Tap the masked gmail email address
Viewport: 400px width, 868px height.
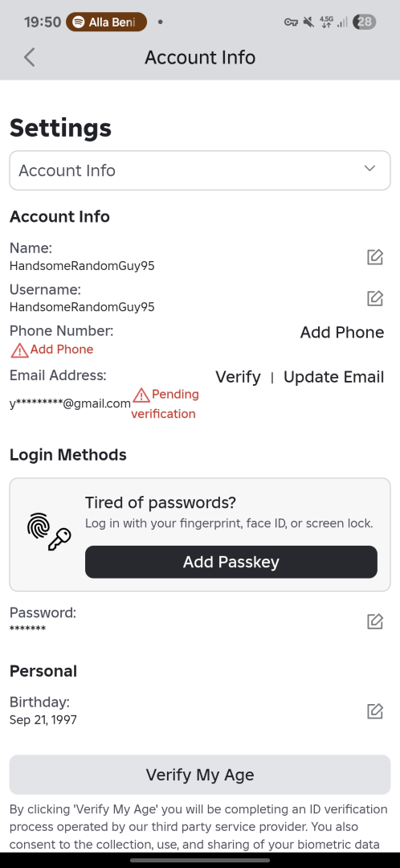click(x=70, y=403)
